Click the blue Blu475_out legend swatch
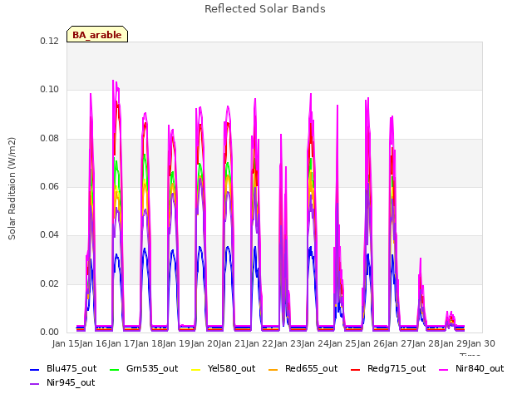 click(x=35, y=369)
